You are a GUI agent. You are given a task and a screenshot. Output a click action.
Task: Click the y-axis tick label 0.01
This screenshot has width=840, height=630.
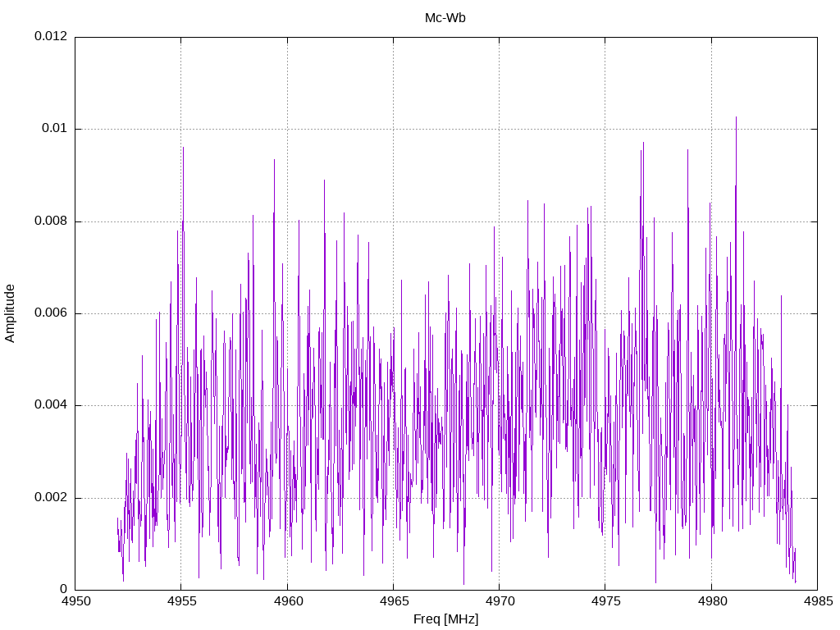point(55,129)
